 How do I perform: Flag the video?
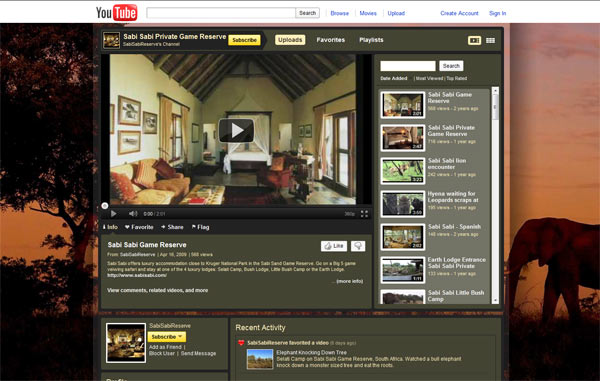(x=201, y=227)
